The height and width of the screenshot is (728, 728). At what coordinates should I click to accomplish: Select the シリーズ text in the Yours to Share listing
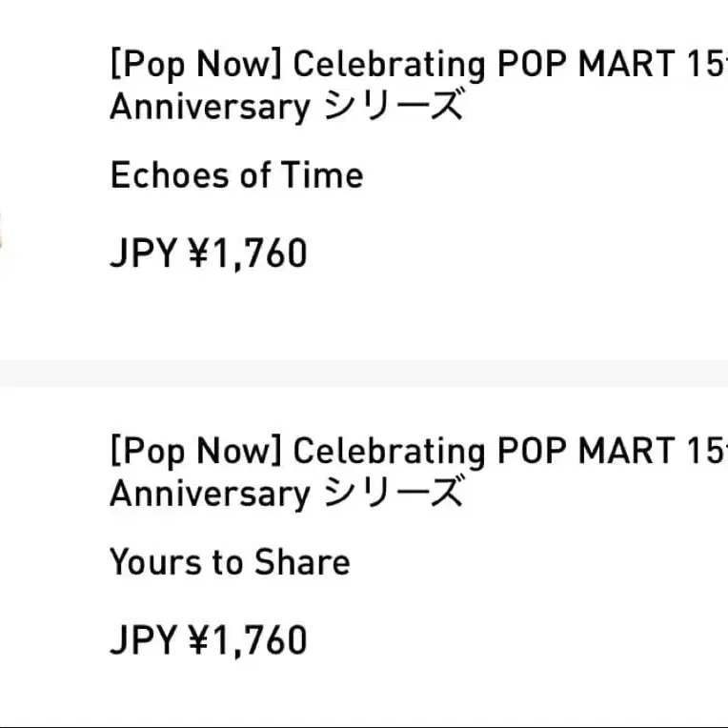coord(393,493)
